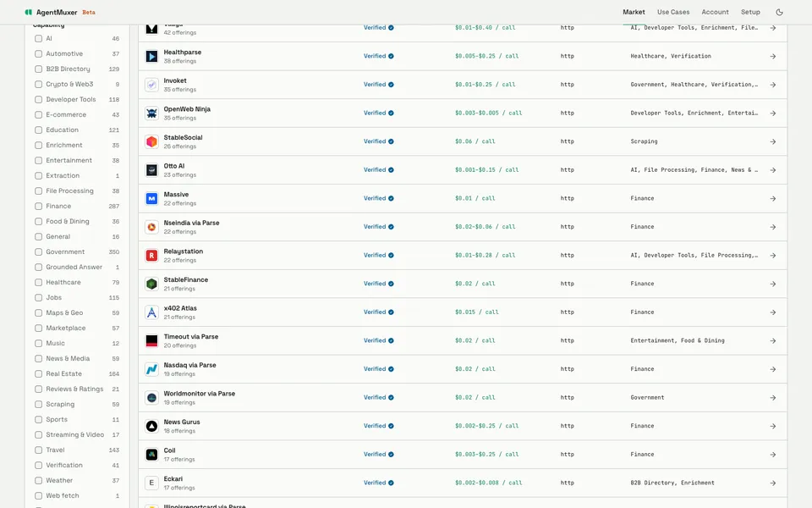Image resolution: width=812 pixels, height=508 pixels.
Task: Click "Entertainment, Food & Dining" category text
Action: tap(678, 340)
